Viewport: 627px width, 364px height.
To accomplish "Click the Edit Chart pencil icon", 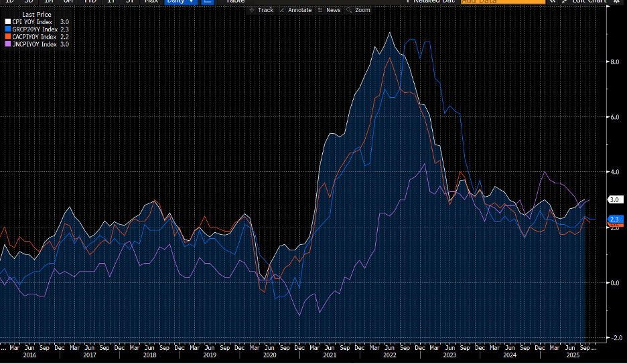I will pyautogui.click(x=565, y=2).
